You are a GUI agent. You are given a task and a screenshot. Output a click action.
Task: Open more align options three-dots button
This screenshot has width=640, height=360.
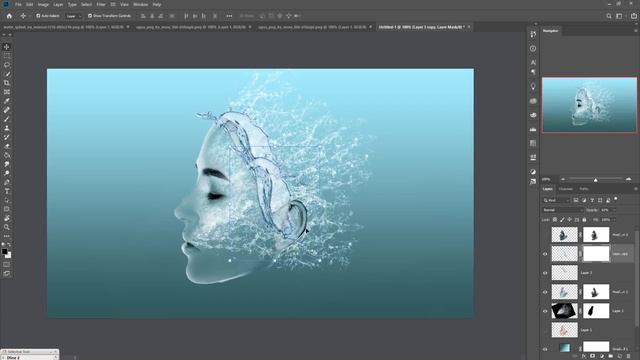pyautogui.click(x=229, y=16)
